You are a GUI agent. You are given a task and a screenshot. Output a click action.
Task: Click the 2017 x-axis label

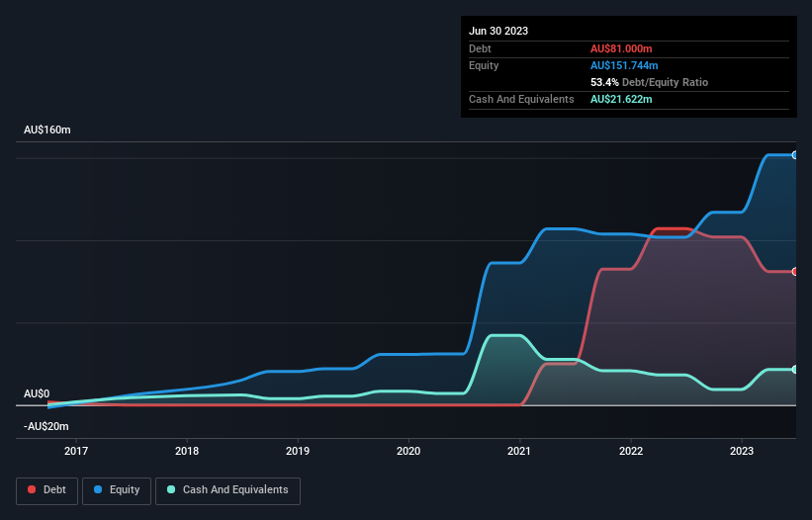(x=76, y=451)
